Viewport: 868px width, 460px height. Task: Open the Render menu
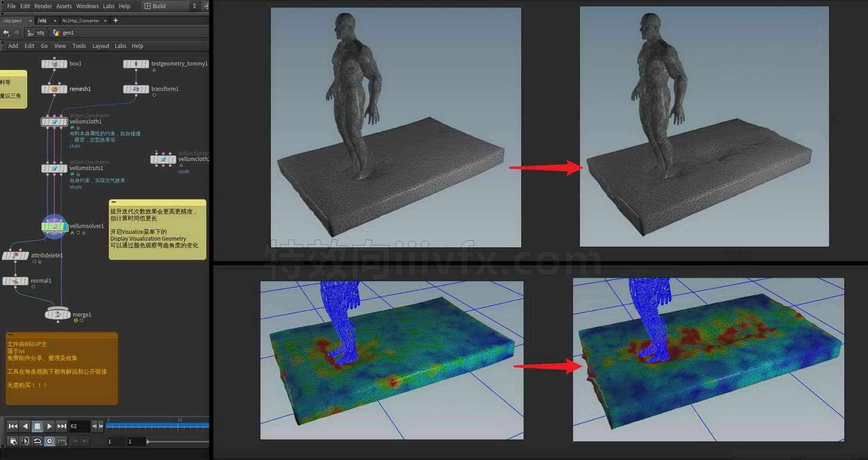coord(43,6)
